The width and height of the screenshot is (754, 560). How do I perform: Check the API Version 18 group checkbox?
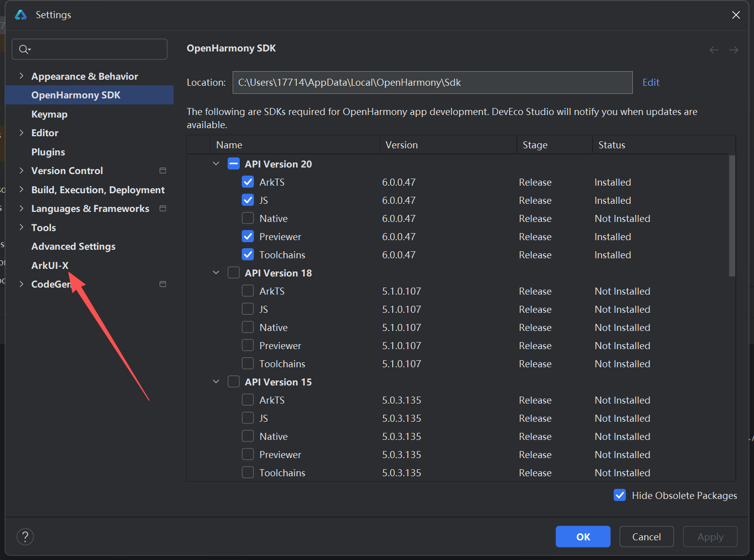point(234,273)
